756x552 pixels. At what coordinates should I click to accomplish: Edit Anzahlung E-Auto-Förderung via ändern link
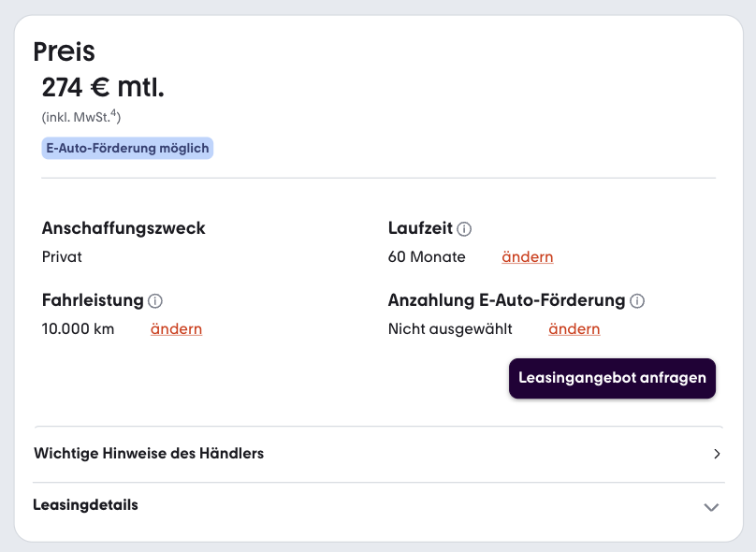(574, 329)
